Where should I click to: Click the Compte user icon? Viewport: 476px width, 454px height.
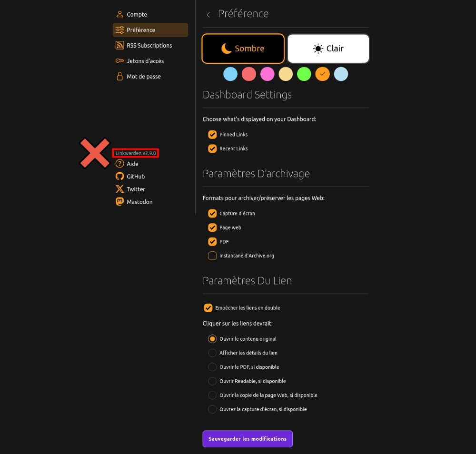(x=119, y=14)
